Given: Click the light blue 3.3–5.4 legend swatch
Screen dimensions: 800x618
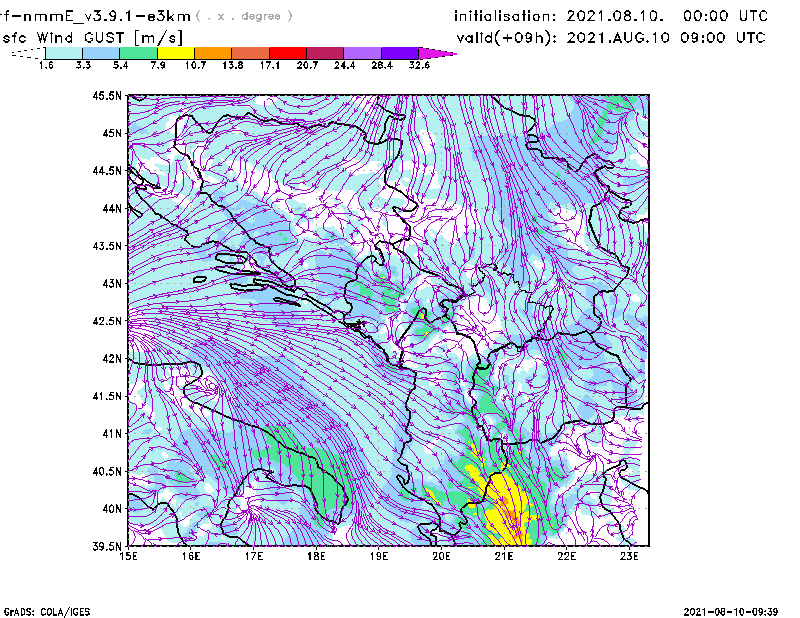Looking at the screenshot, I should pos(101,53).
